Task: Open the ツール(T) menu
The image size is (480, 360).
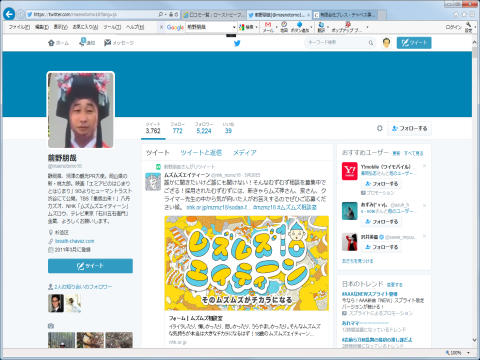Action: point(112,27)
